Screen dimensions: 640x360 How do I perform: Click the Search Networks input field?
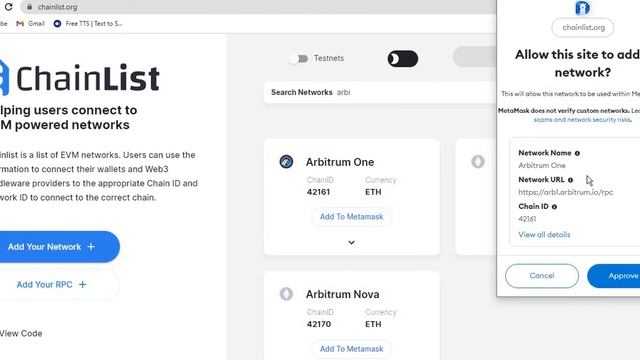click(380, 92)
